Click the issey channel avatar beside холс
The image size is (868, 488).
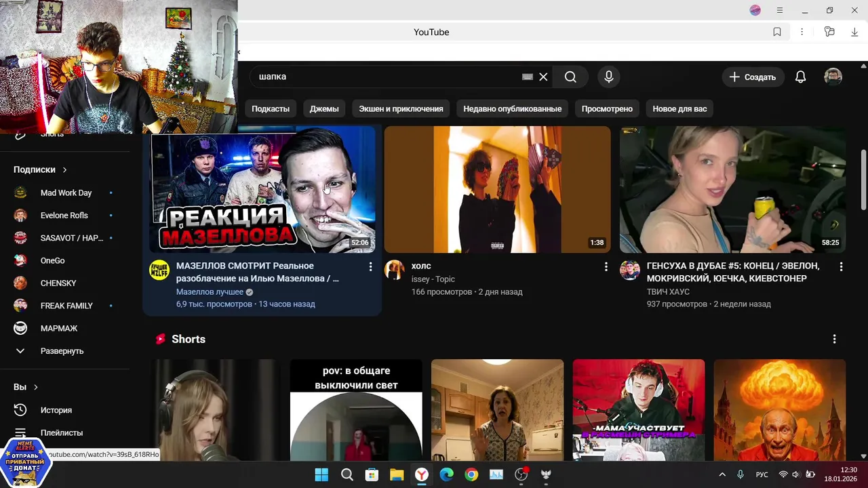(x=395, y=269)
